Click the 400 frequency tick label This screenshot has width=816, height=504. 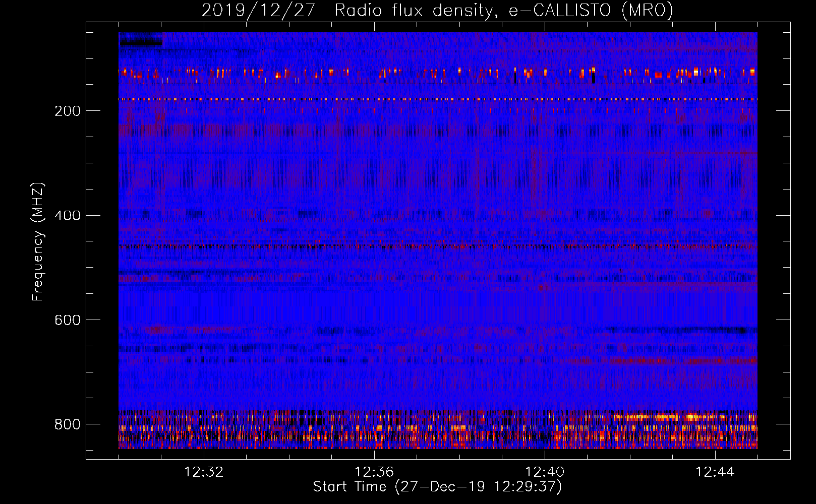[x=67, y=216]
